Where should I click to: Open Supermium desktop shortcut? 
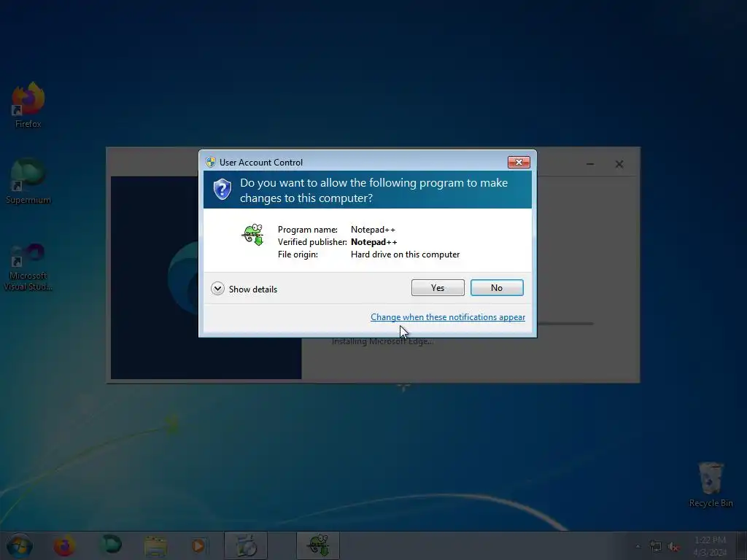pyautogui.click(x=28, y=181)
